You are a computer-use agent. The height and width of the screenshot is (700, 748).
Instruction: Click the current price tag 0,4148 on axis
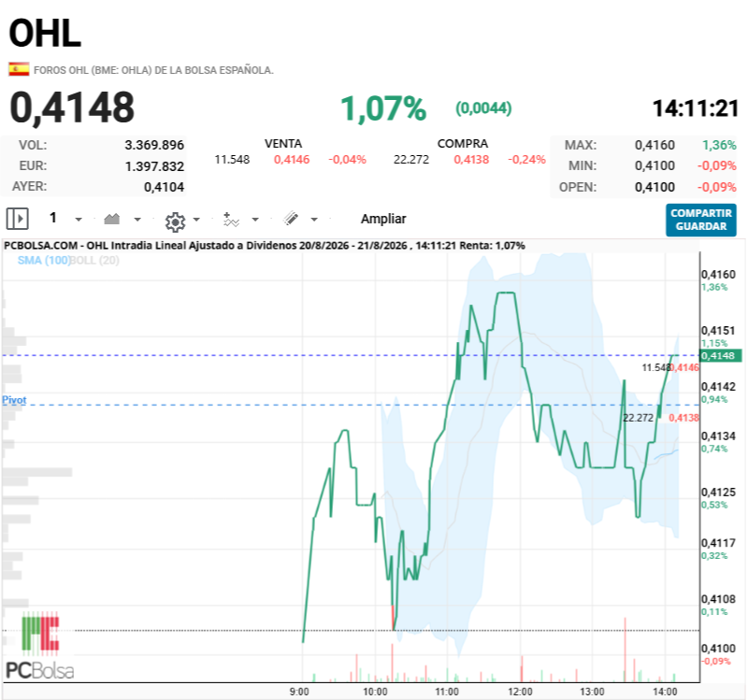720,356
